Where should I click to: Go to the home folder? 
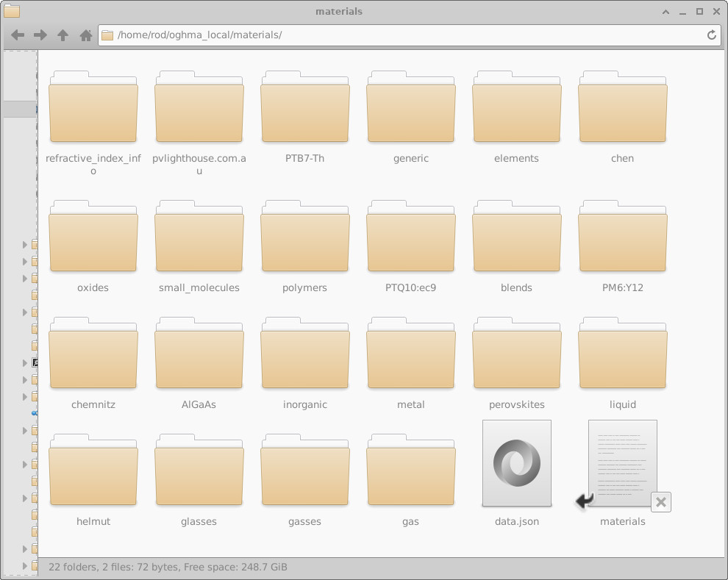pyautogui.click(x=85, y=35)
